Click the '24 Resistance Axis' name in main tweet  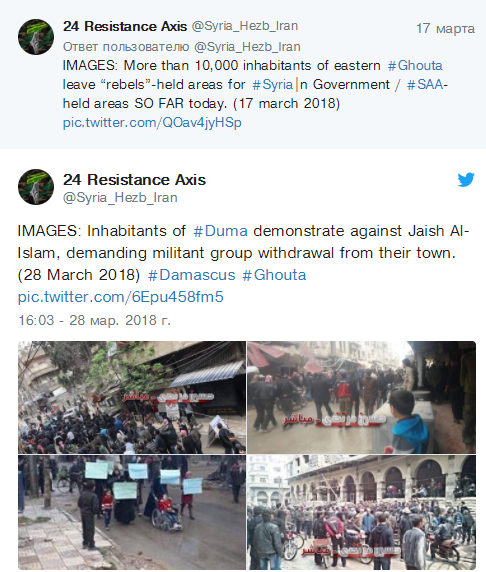tap(134, 180)
